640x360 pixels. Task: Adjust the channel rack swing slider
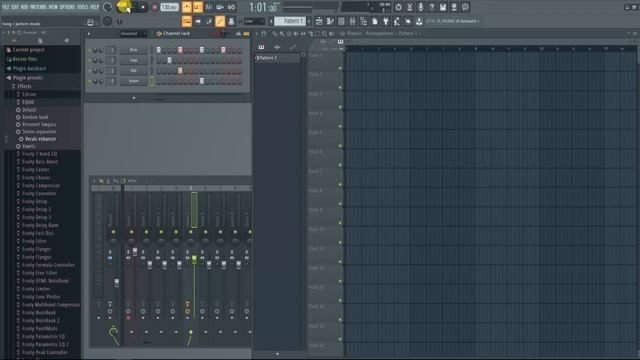(223, 34)
